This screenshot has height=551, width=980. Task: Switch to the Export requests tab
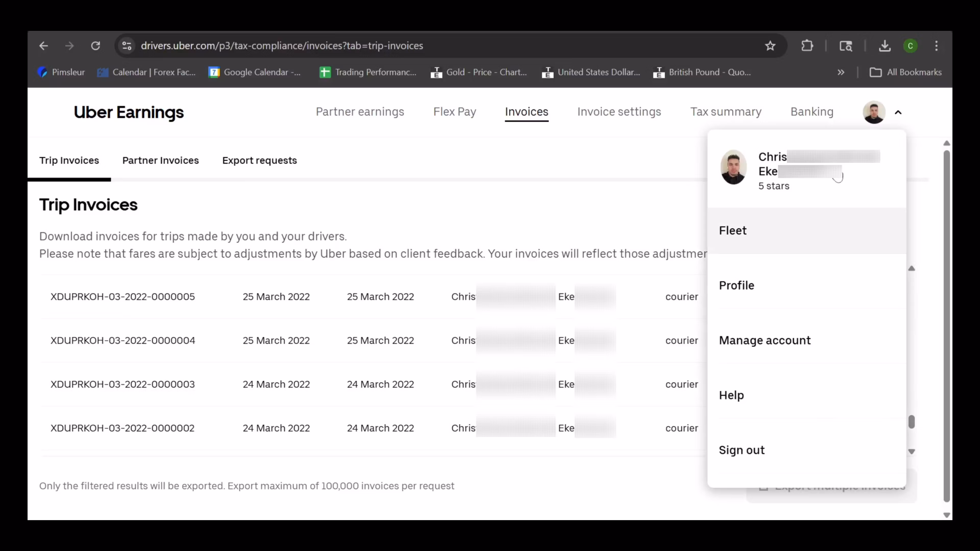(x=260, y=160)
